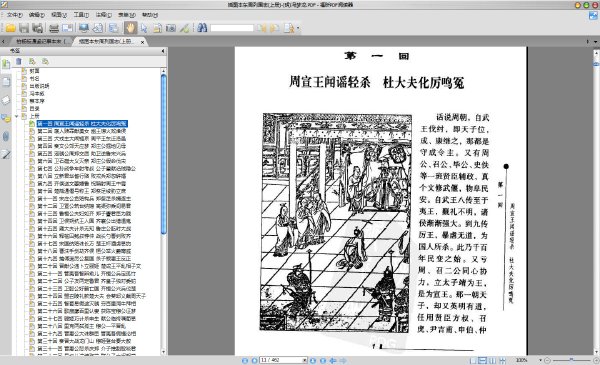Select the 第五回 bookmark entry
Viewport: 600px width, 365px height.
point(82,153)
